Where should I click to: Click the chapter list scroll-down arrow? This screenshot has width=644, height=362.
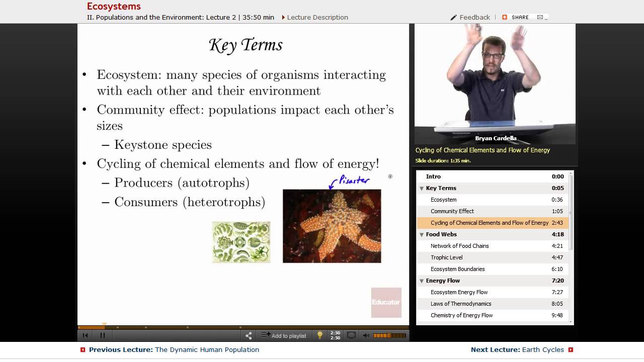571,321
